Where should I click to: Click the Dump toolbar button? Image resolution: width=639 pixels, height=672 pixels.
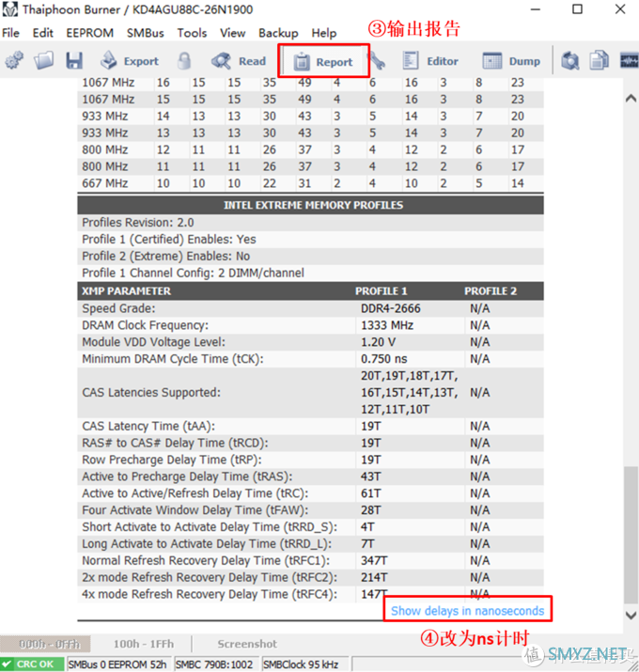511,61
